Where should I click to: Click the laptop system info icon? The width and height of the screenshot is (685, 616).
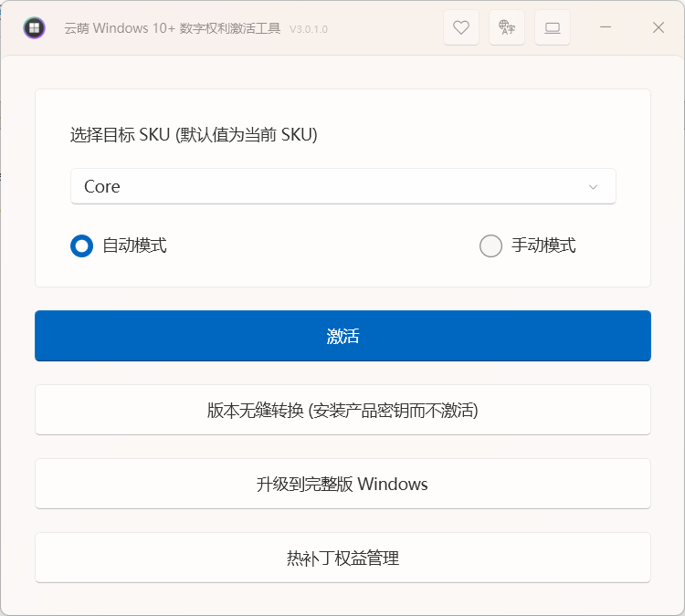[x=553, y=28]
